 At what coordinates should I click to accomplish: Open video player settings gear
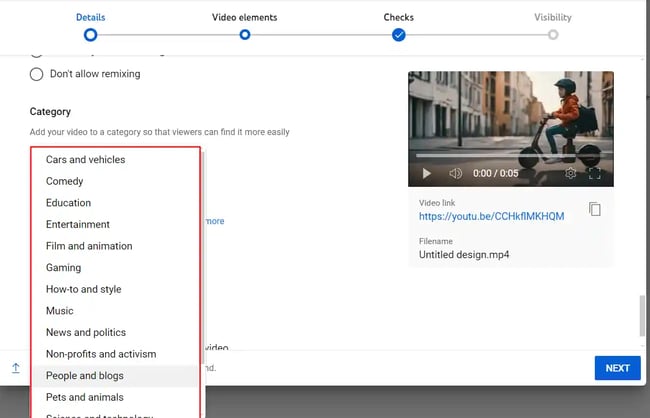point(570,173)
